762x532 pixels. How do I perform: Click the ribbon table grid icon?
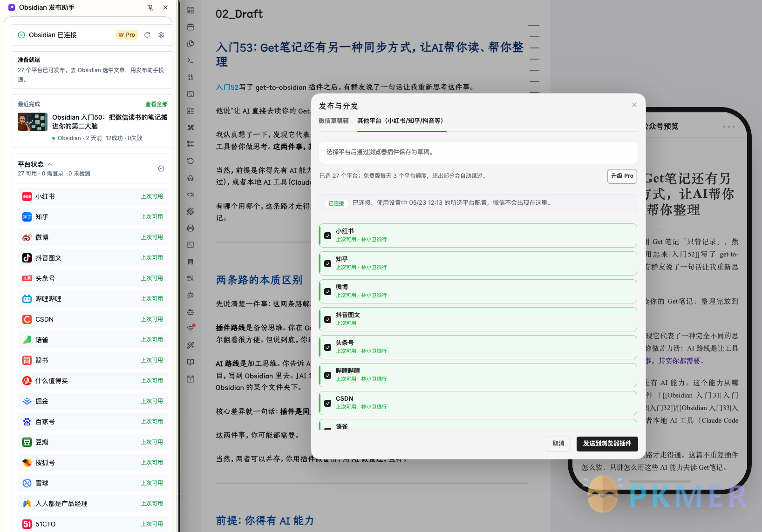[190, 144]
